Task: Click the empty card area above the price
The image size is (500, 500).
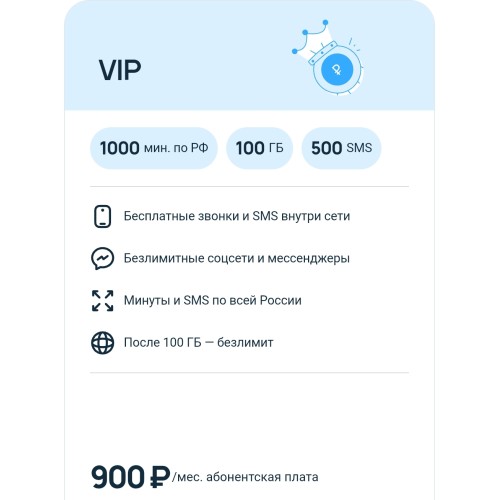Action: [x=249, y=418]
